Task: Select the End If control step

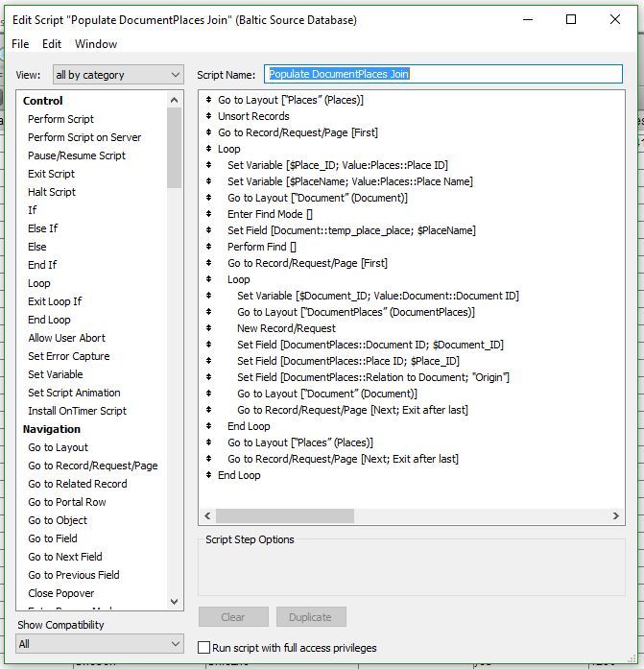Action: [42, 265]
